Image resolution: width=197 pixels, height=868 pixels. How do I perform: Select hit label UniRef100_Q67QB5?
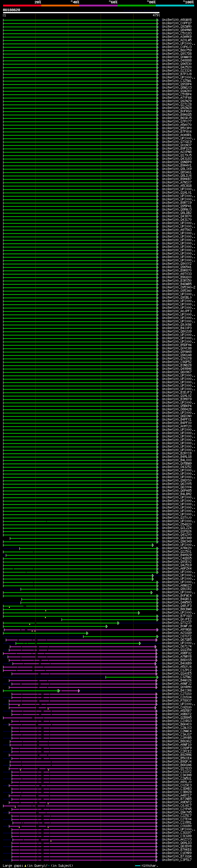pos(177,640)
